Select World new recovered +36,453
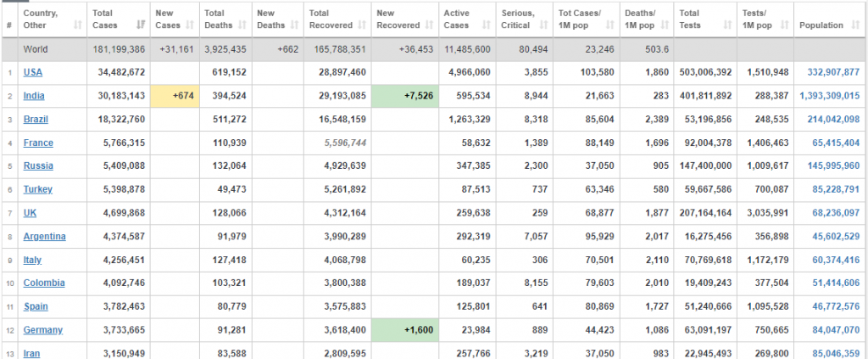 (415, 49)
